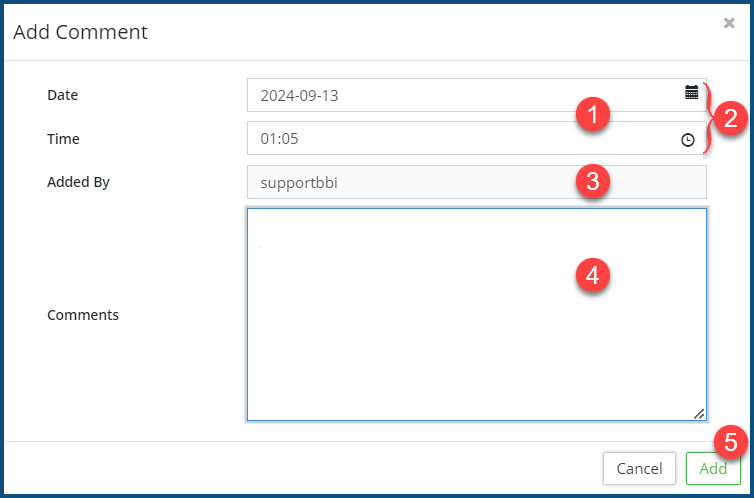Close the Add Comment dialog

tap(729, 23)
